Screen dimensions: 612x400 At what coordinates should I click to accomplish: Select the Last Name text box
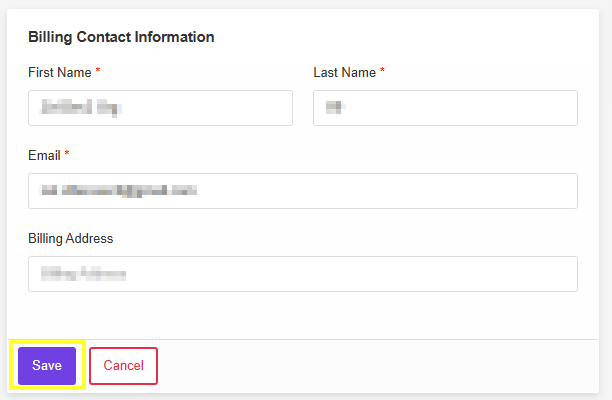click(x=445, y=108)
